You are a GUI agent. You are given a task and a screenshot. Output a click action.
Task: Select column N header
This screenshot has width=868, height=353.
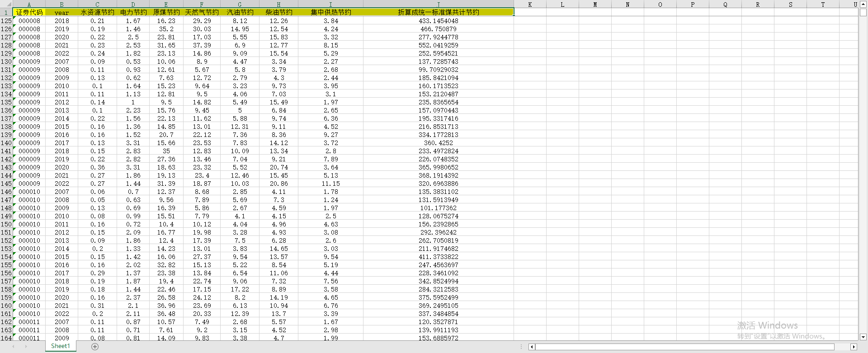[627, 4]
